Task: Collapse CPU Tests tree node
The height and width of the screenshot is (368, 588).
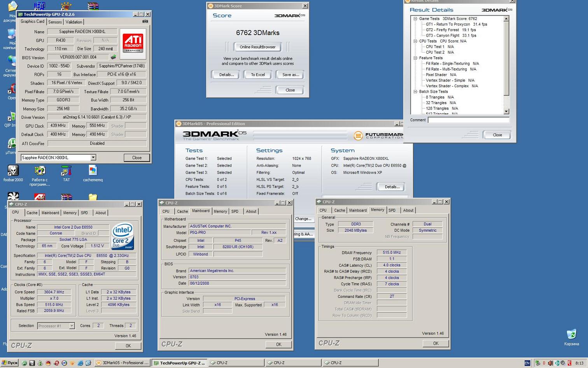Action: coord(415,41)
